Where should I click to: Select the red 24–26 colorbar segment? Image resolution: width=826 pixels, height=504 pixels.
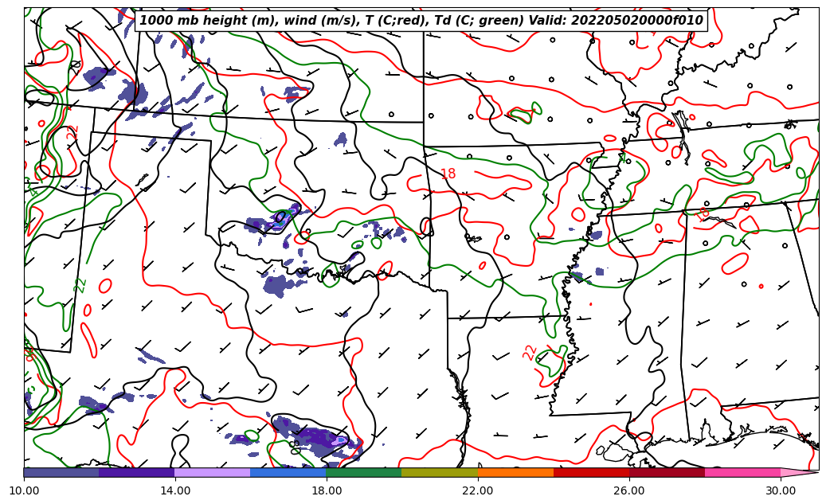(x=591, y=472)
